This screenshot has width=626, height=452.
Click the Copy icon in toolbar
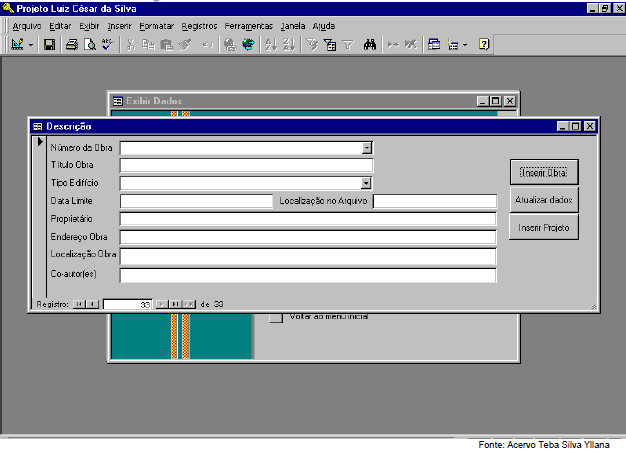(149, 44)
